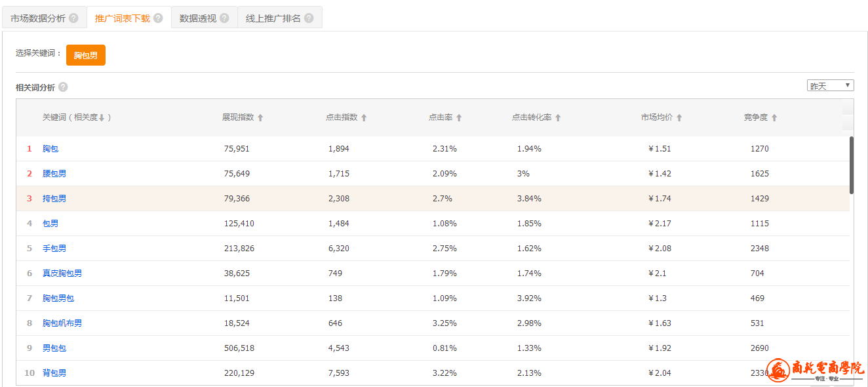
Task: Sort by 市场均价 using arrow icon
Action: tap(679, 118)
